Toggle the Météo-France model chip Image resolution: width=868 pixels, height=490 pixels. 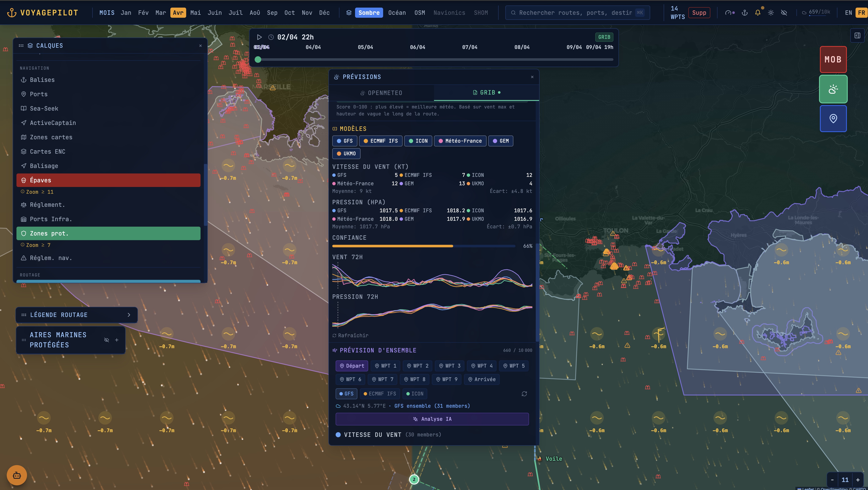click(460, 141)
